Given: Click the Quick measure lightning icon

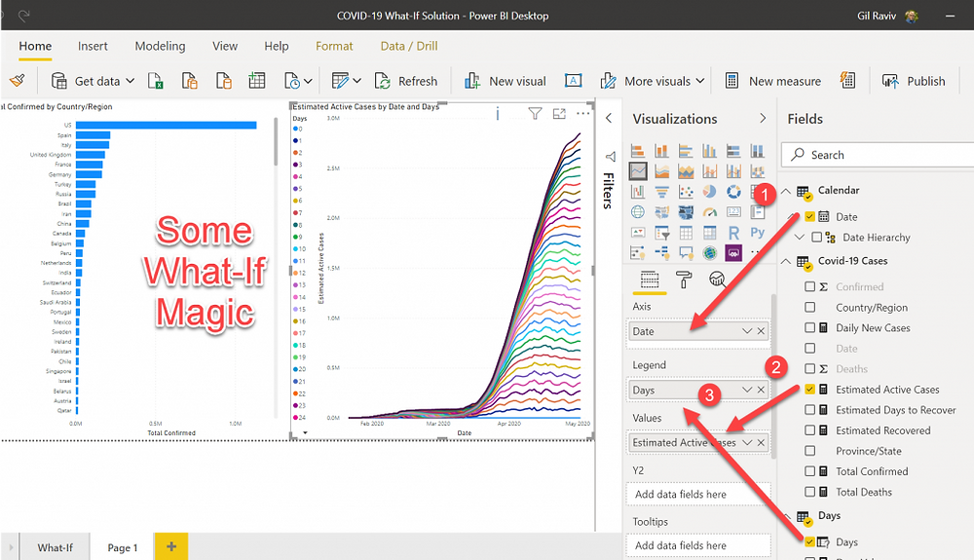Looking at the screenshot, I should click(848, 81).
